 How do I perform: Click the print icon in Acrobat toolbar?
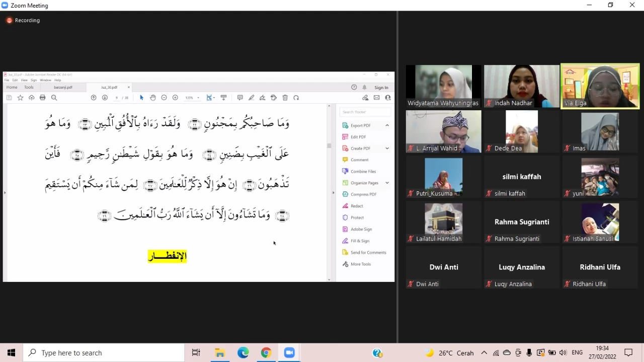coord(43,98)
